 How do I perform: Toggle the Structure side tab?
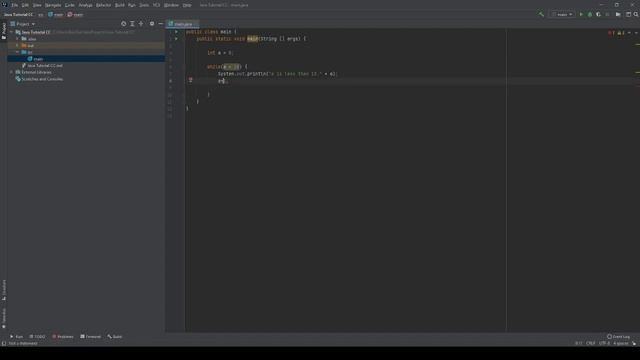[x=4, y=290]
